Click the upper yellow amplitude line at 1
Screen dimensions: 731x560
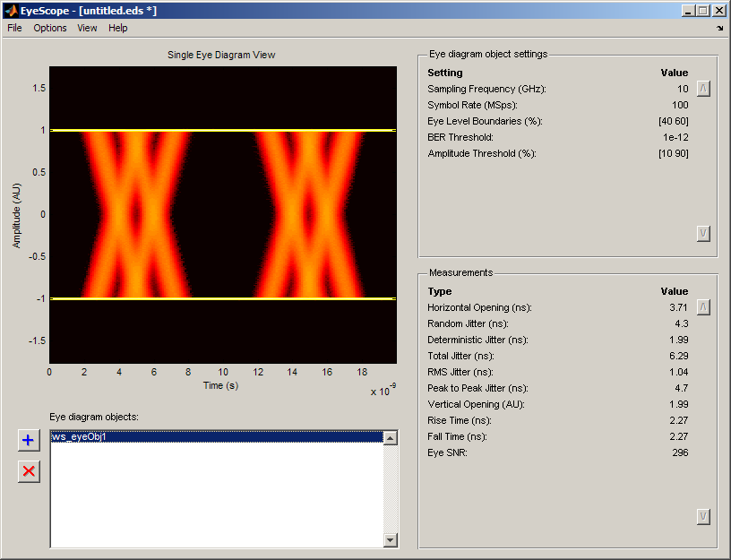pyautogui.click(x=223, y=130)
